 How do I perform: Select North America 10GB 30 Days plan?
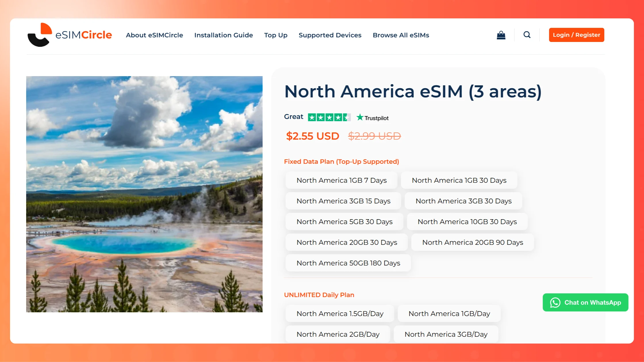[467, 222]
